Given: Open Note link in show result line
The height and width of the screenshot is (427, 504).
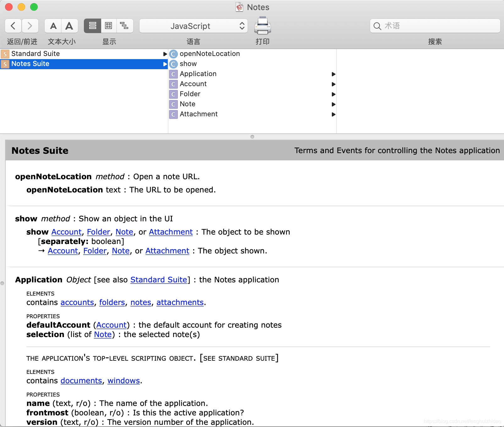Looking at the screenshot, I should point(121,251).
